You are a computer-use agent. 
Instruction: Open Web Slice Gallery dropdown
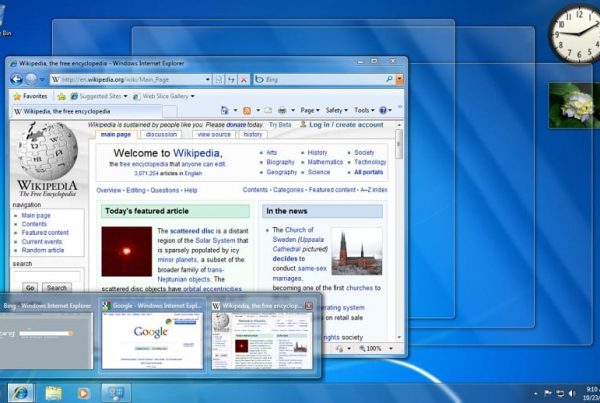[164, 96]
